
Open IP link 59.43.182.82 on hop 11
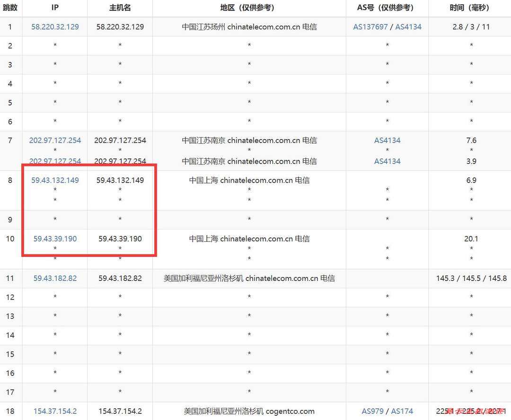[x=55, y=278]
